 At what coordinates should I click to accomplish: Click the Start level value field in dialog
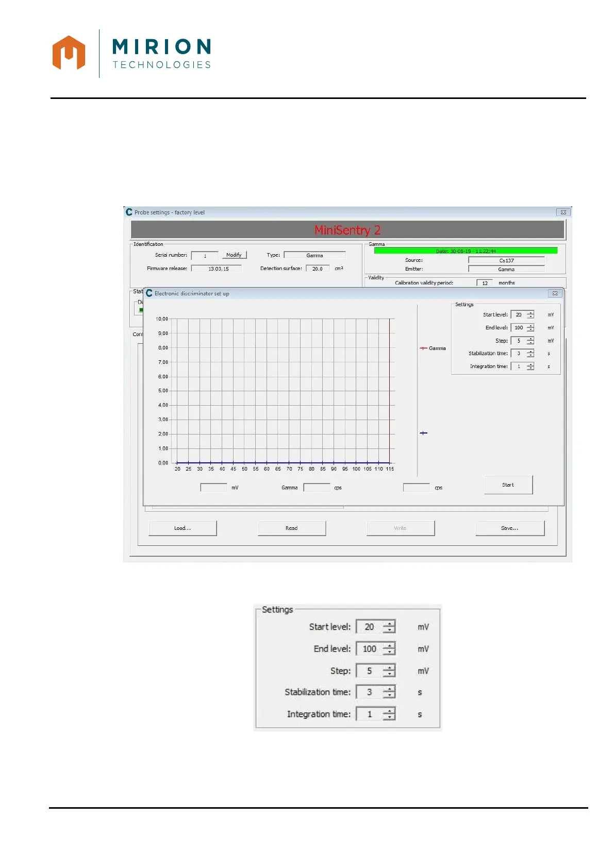tap(519, 314)
